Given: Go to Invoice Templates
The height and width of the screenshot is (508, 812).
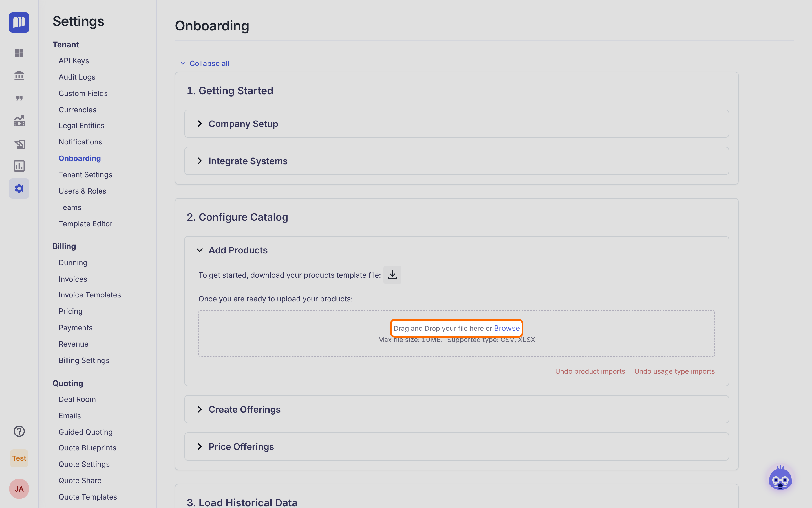Looking at the screenshot, I should (x=90, y=295).
